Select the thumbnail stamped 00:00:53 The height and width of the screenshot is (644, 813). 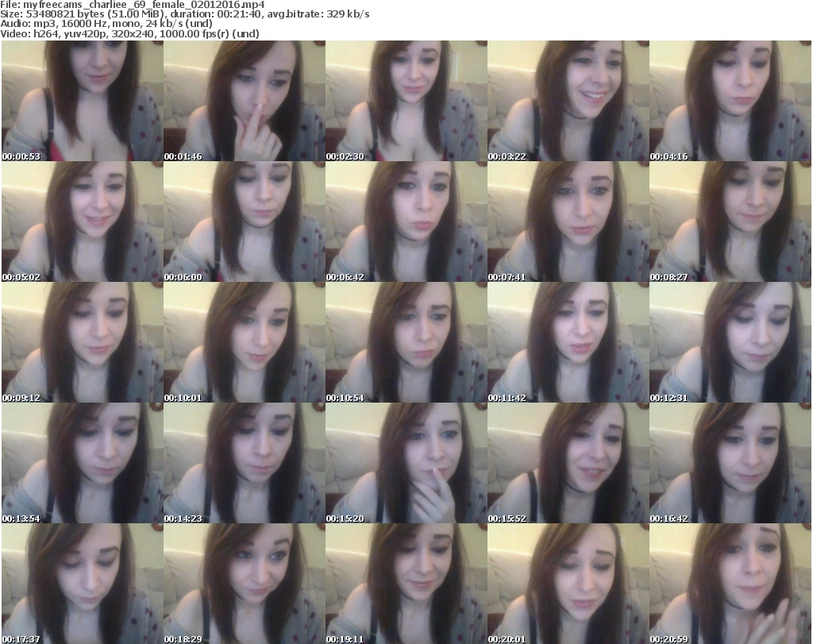pos(83,101)
